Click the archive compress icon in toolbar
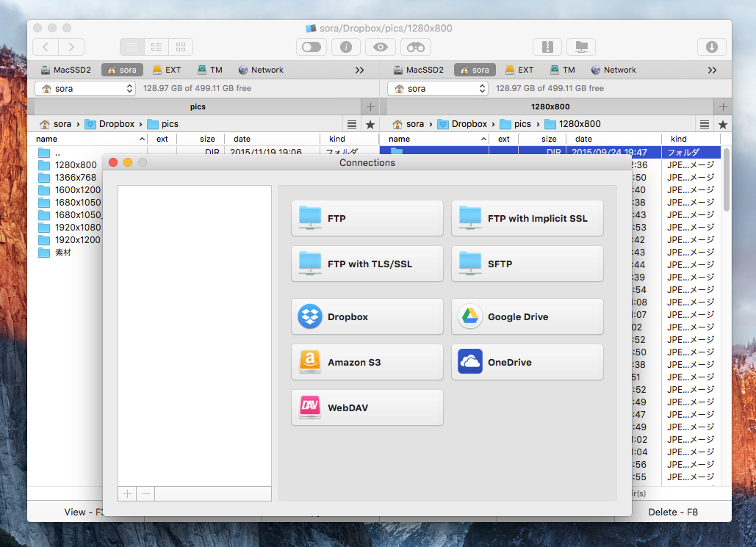The height and width of the screenshot is (547, 756). (547, 47)
